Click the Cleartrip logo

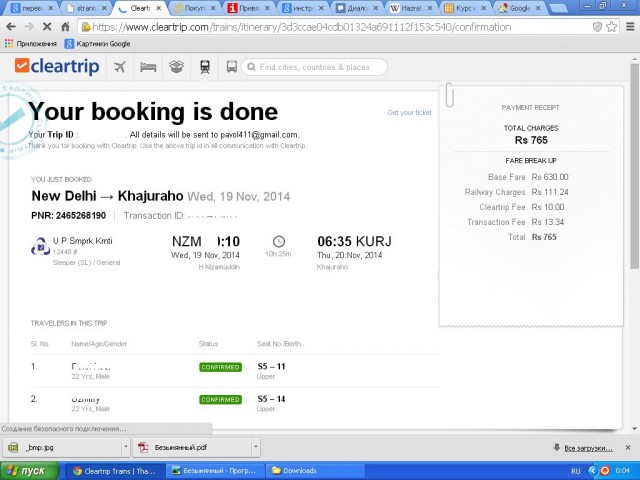point(57,67)
